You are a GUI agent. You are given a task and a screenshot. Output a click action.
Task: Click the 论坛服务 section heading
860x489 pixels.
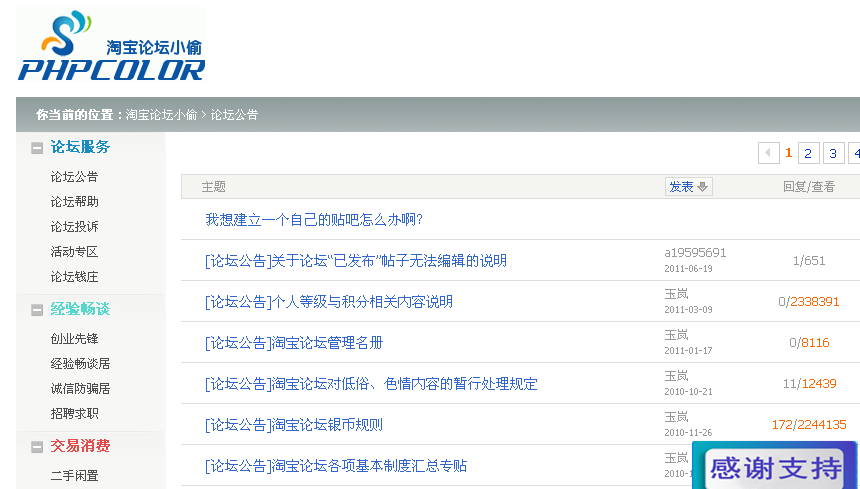[80, 147]
